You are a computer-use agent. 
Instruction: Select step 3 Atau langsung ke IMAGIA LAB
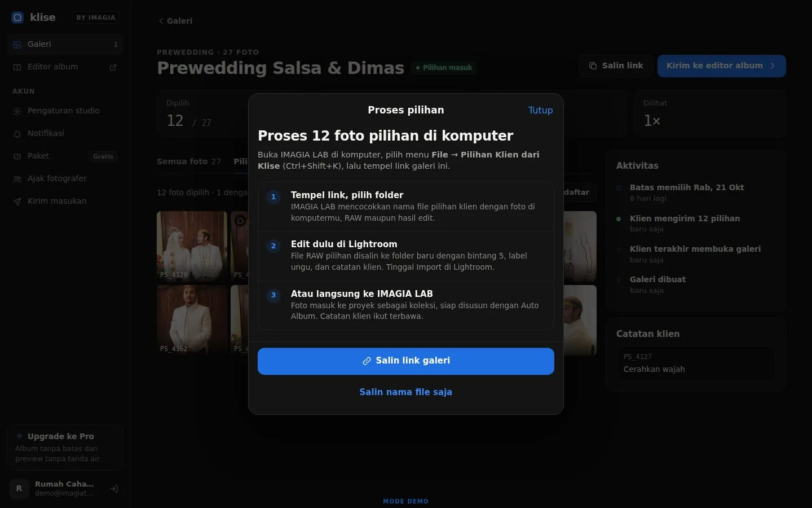click(406, 305)
